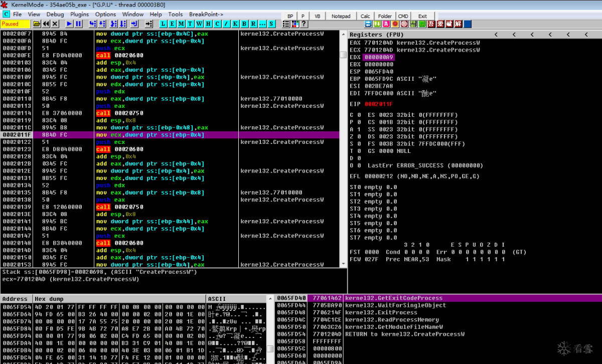Click the Folder button
The image size is (602, 364).
click(x=385, y=16)
